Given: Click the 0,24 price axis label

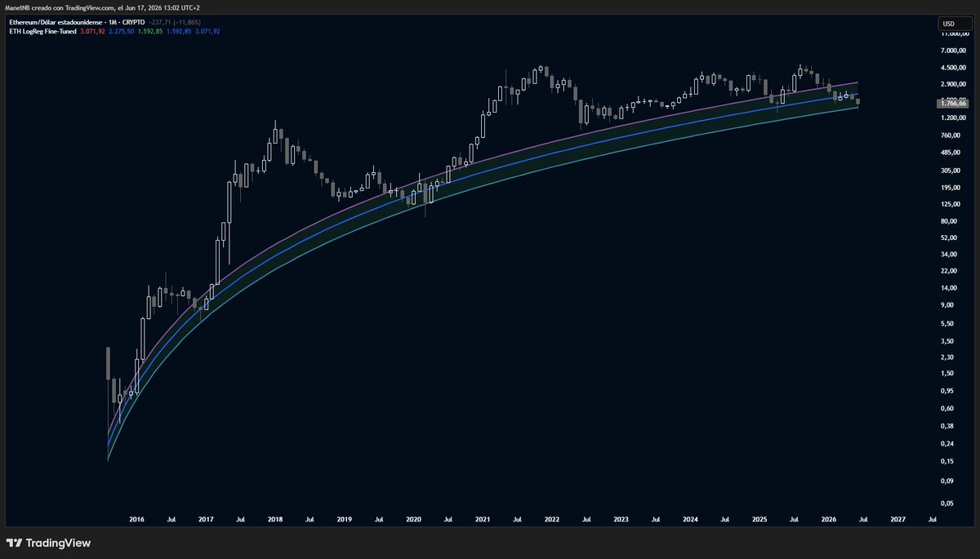Looking at the screenshot, I should [948, 443].
